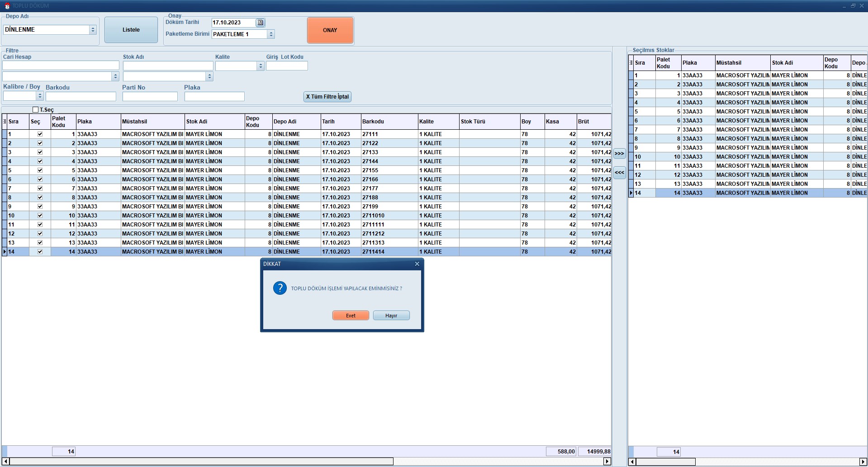Click the <<< remove-from-selected arrow button
868x467 pixels.
[619, 173]
